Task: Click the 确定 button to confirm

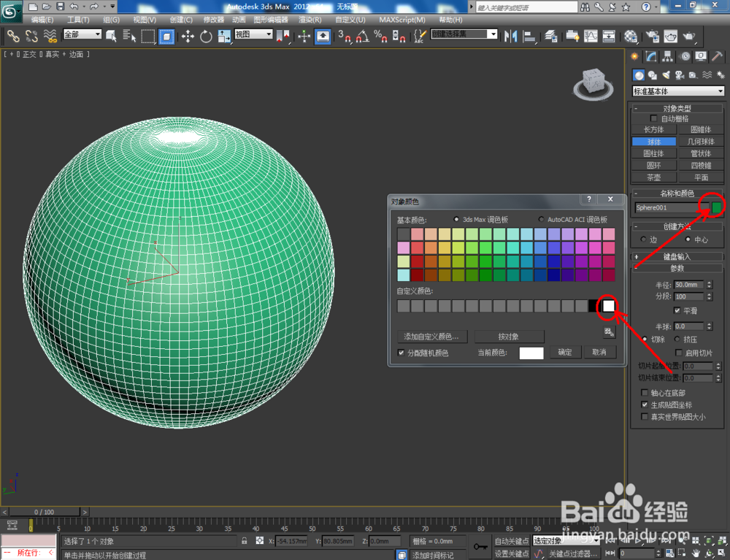Action: click(566, 352)
